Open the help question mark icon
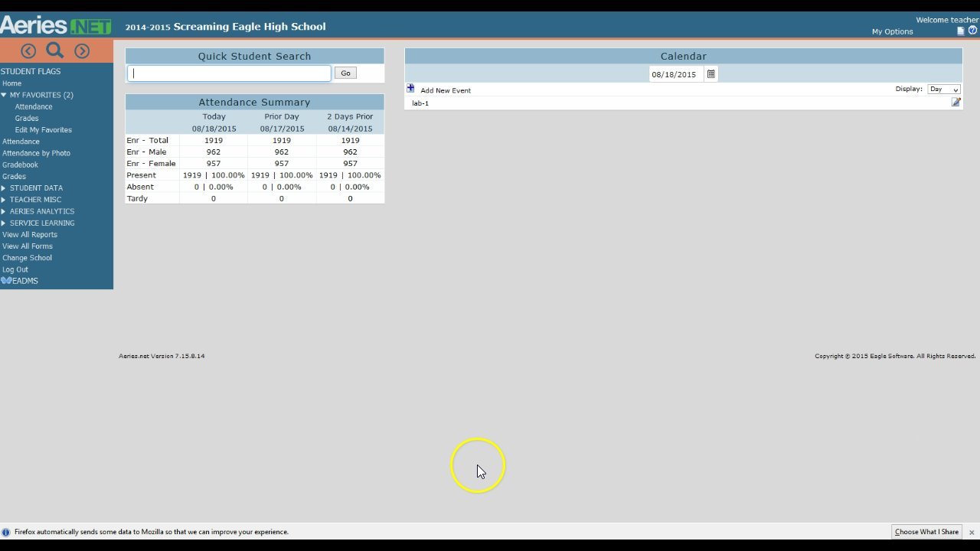Screen dimensions: 980x551 point(973,30)
